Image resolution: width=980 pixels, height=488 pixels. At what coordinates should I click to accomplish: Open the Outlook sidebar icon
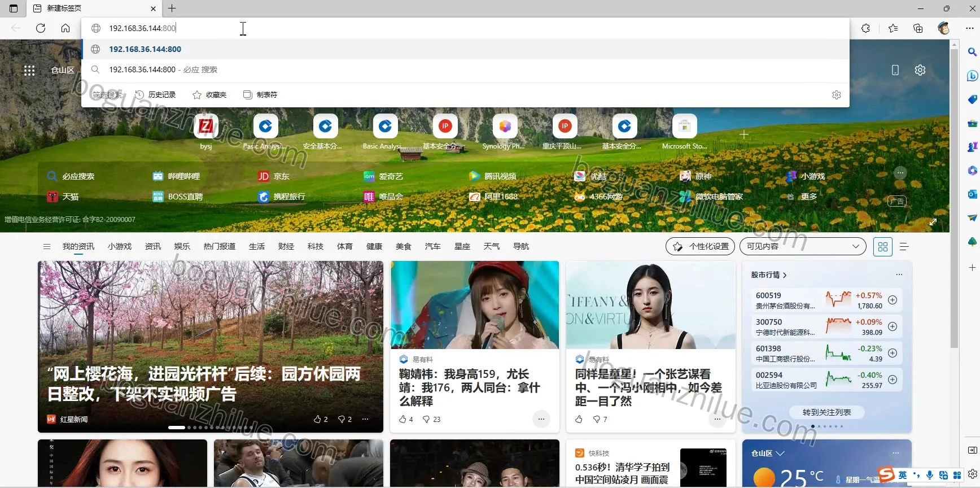tap(972, 194)
